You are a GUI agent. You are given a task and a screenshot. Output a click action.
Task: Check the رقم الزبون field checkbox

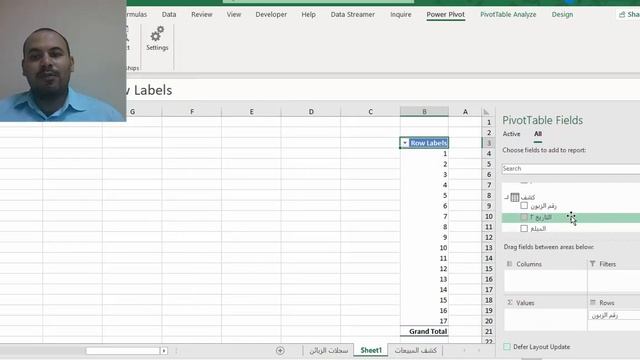[524, 206]
